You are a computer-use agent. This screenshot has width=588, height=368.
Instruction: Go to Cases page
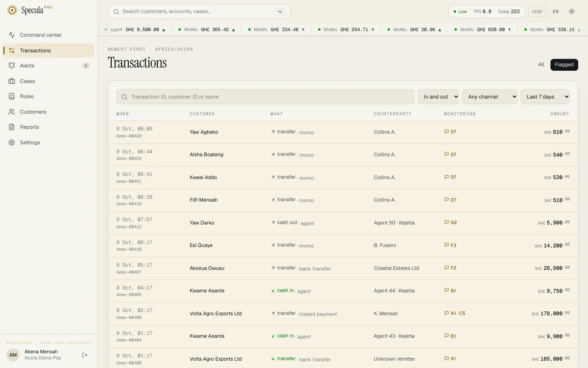(49, 81)
